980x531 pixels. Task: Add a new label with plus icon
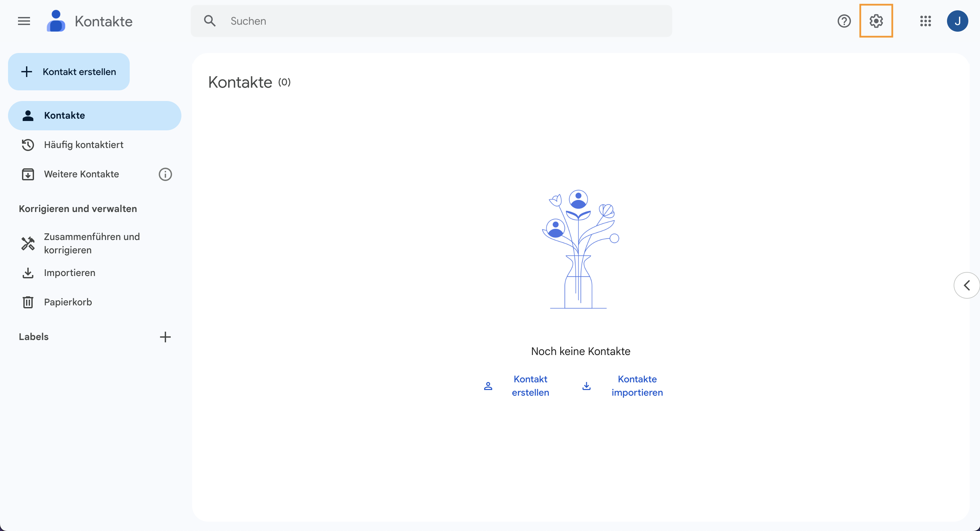click(165, 337)
